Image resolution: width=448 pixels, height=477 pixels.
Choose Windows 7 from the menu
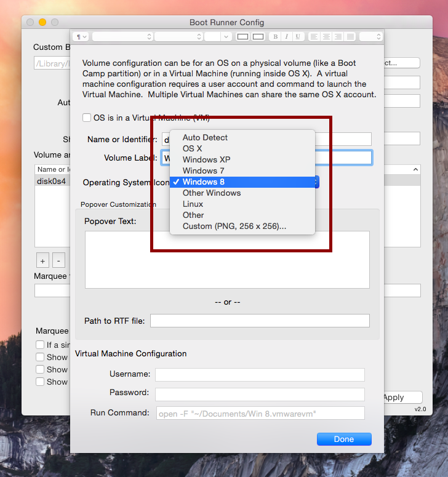pyautogui.click(x=242, y=170)
